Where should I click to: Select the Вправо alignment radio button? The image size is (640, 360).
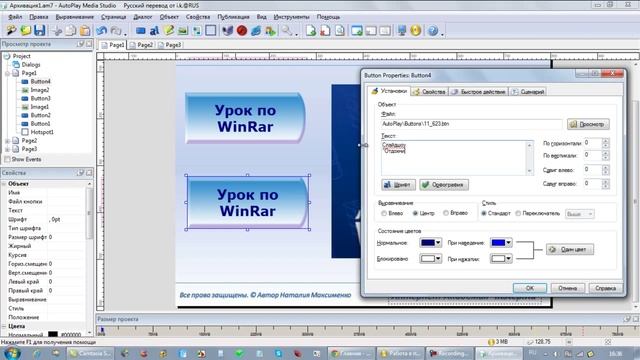tap(446, 213)
